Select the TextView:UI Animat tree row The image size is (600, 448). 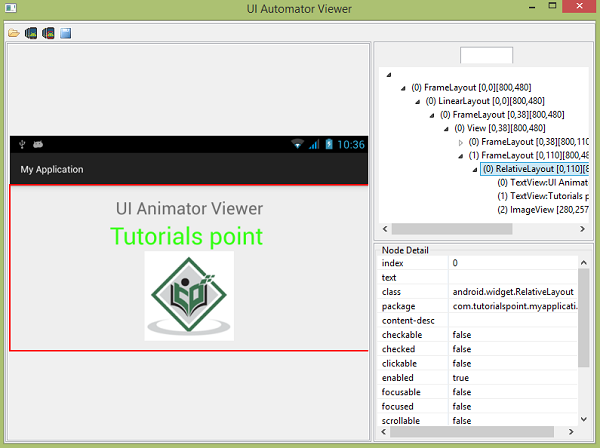coord(543,182)
